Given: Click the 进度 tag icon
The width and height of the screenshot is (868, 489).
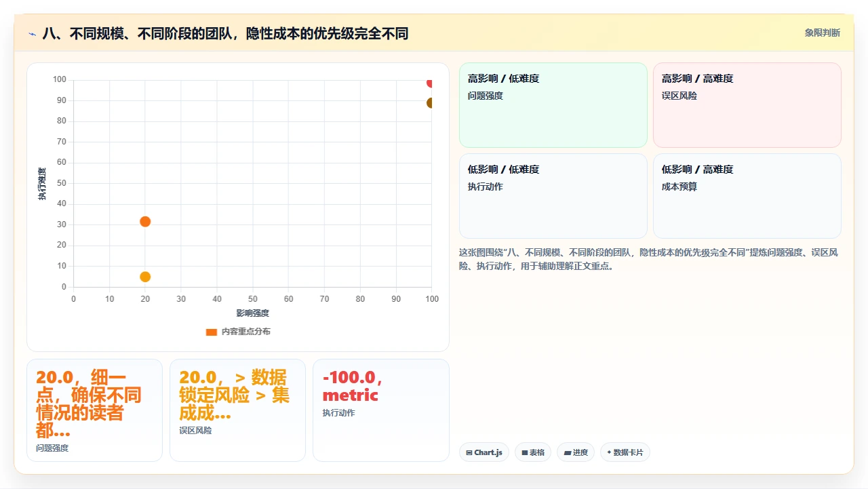Looking at the screenshot, I should (567, 452).
